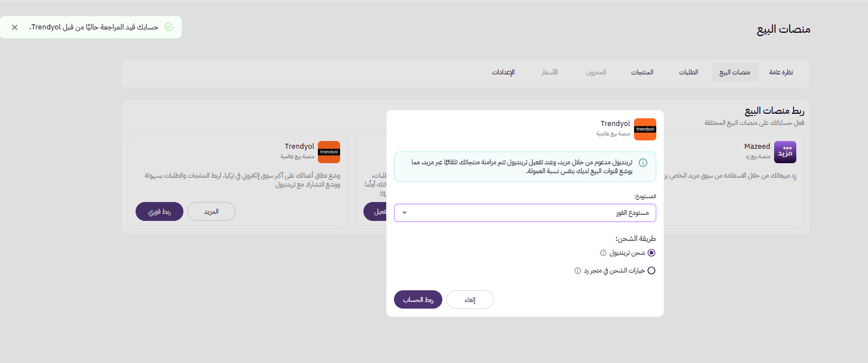
Task: Switch to منصات البيع tab
Action: [735, 73]
